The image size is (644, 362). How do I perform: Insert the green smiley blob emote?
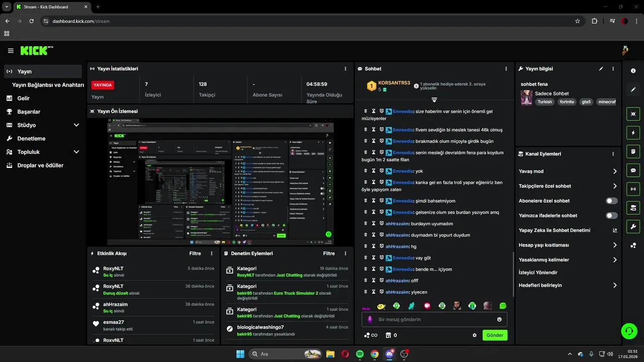coord(503,306)
